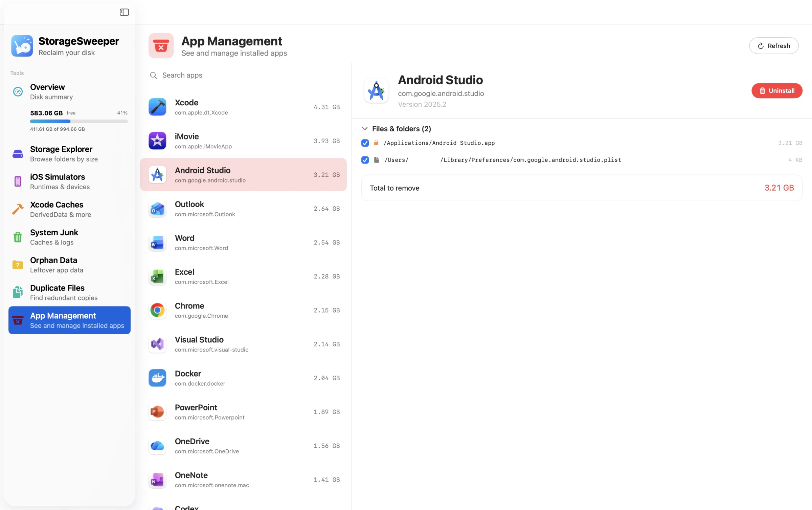Image resolution: width=812 pixels, height=510 pixels.
Task: Toggle the sidebar visibility icon
Action: coord(124,12)
